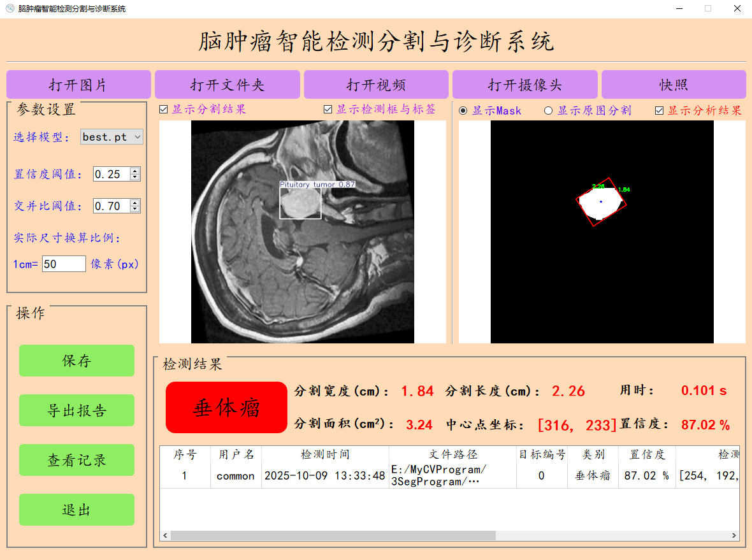Select the 显示Mask radio button
The image size is (752, 560).
click(463, 111)
